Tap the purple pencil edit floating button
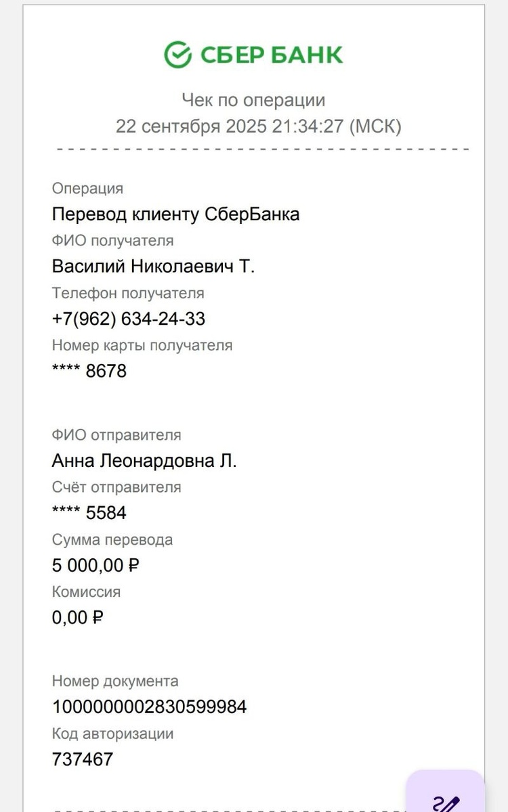This screenshot has width=508, height=812. point(447,792)
